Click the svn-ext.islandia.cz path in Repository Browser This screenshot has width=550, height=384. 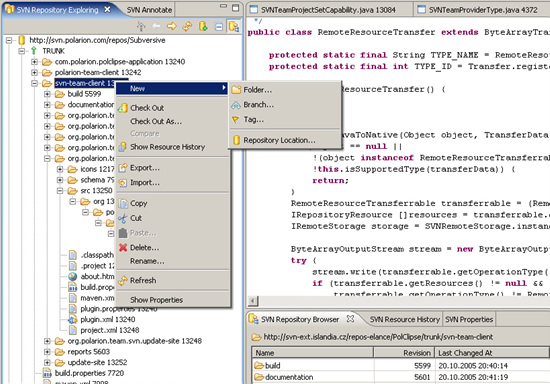(378, 337)
